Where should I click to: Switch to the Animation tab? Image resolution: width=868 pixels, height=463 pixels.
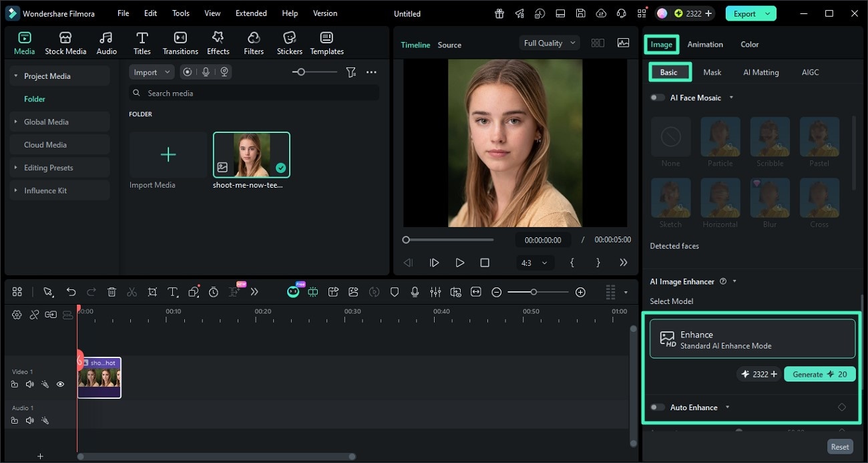(705, 44)
